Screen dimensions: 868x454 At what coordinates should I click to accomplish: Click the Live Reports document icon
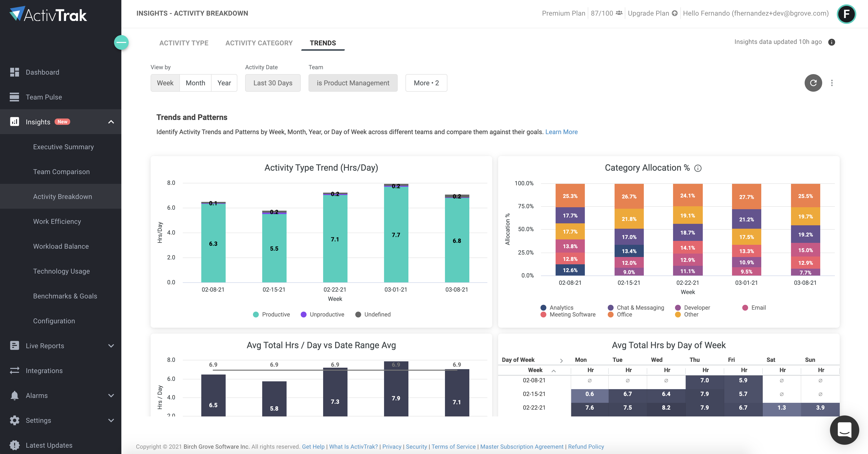click(14, 345)
